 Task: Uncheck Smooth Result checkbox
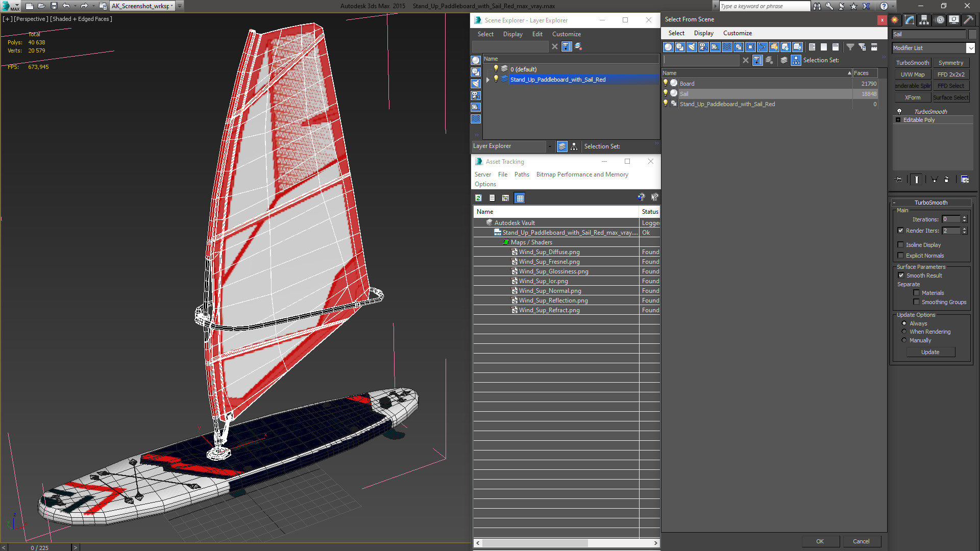coord(901,275)
